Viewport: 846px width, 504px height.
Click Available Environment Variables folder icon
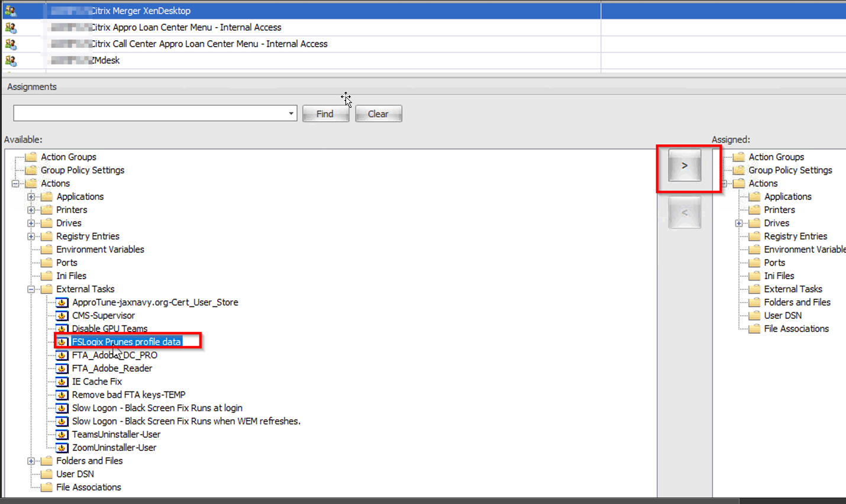47,249
